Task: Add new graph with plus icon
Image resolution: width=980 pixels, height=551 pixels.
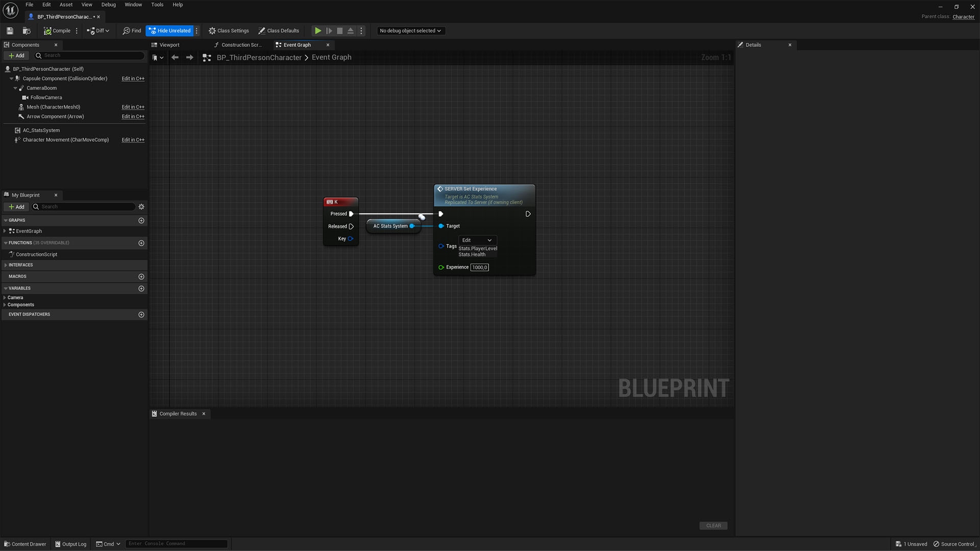Action: tap(141, 220)
